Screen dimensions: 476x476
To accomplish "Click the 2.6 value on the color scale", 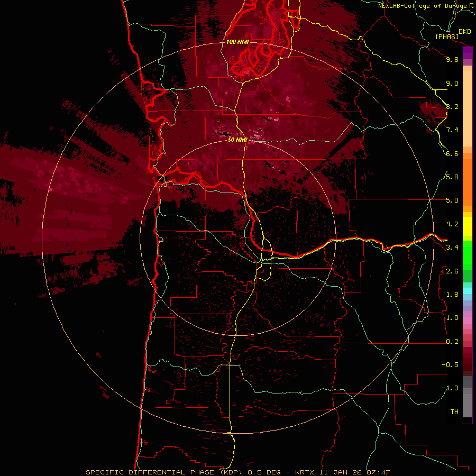I will 452,271.
